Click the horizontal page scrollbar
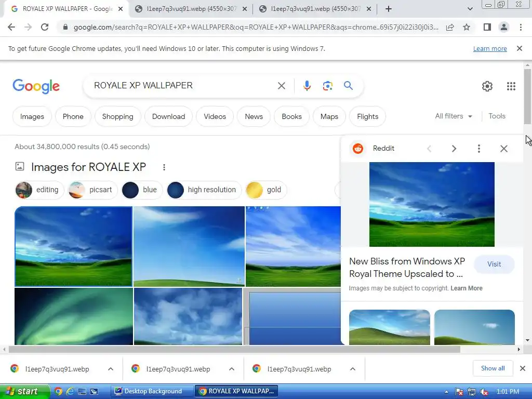The height and width of the screenshot is (399, 532). (x=234, y=349)
